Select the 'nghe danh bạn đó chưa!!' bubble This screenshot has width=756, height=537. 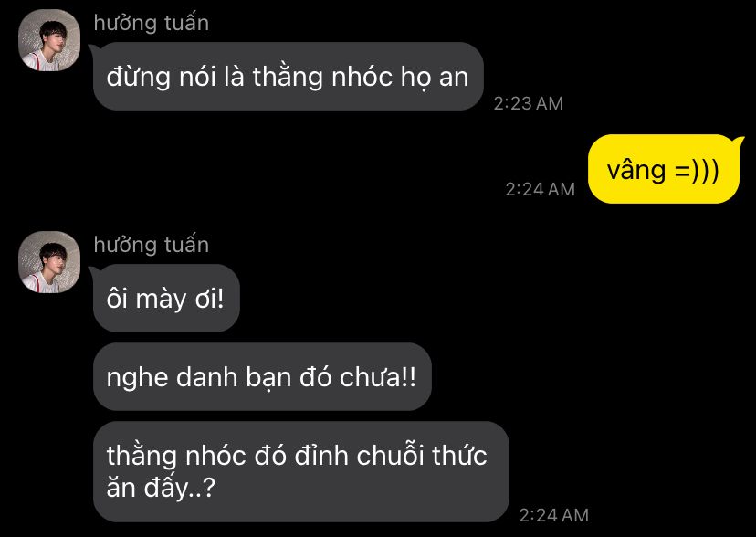click(262, 377)
